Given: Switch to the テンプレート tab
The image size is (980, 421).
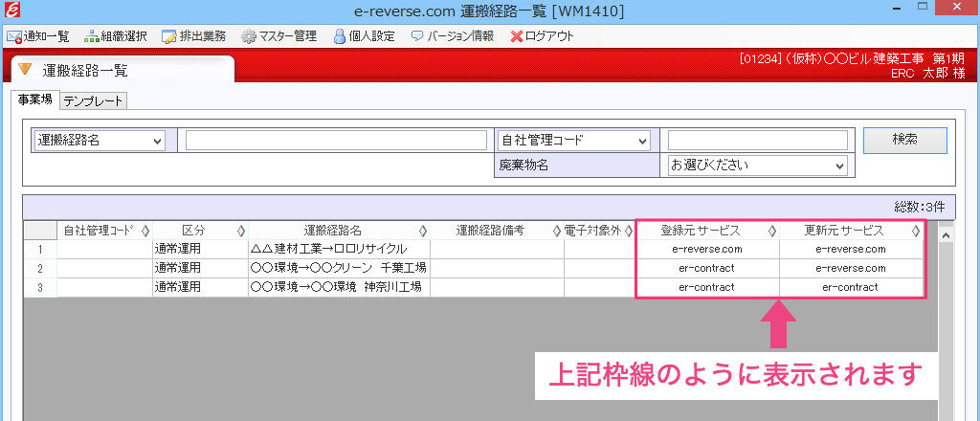Looking at the screenshot, I should click(93, 101).
